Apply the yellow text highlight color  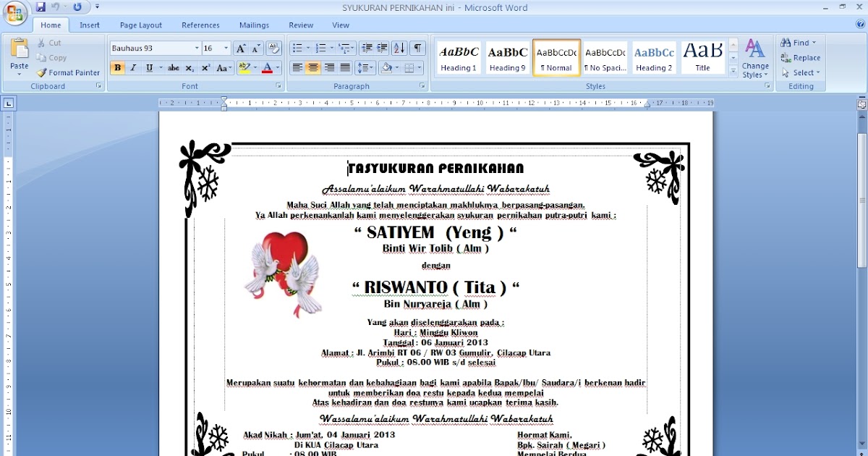(244, 68)
